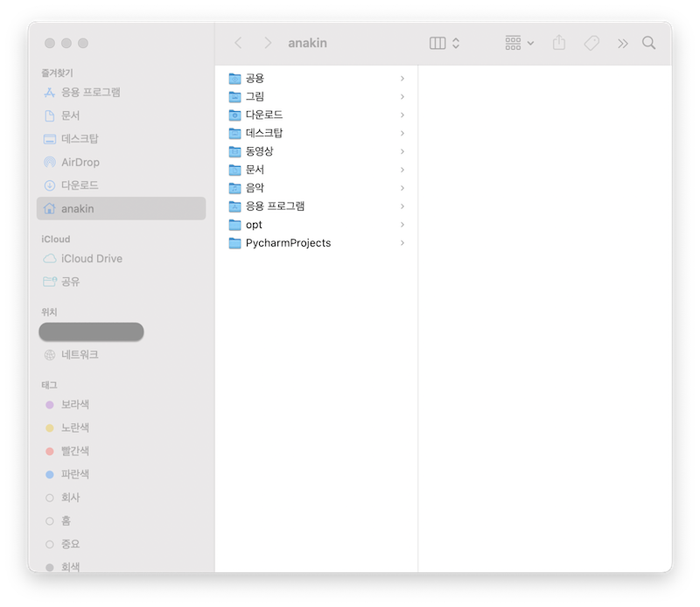
Task: Expand the 응용 프로그램 folder chevron
Action: [402, 206]
